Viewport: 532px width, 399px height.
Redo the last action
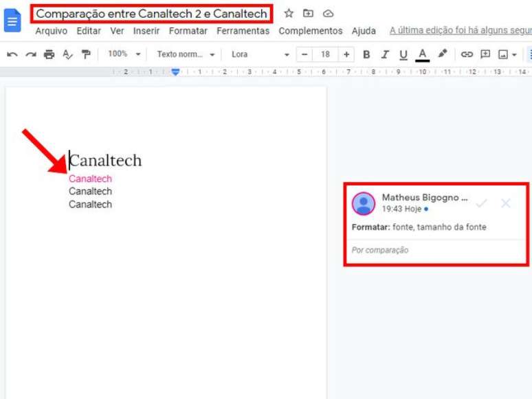31,54
